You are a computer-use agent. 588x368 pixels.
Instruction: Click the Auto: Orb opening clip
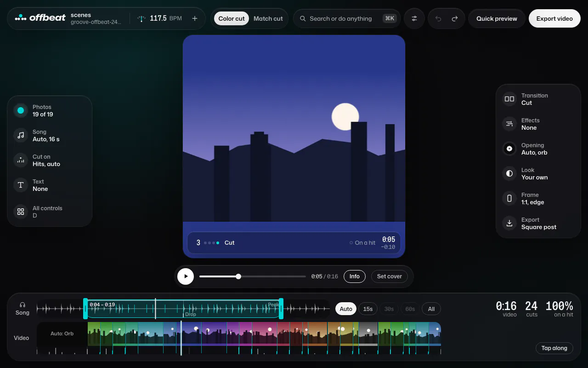[62, 334]
